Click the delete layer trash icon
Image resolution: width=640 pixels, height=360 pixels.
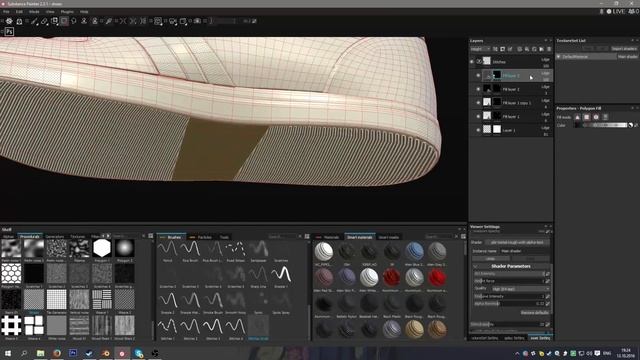(549, 49)
